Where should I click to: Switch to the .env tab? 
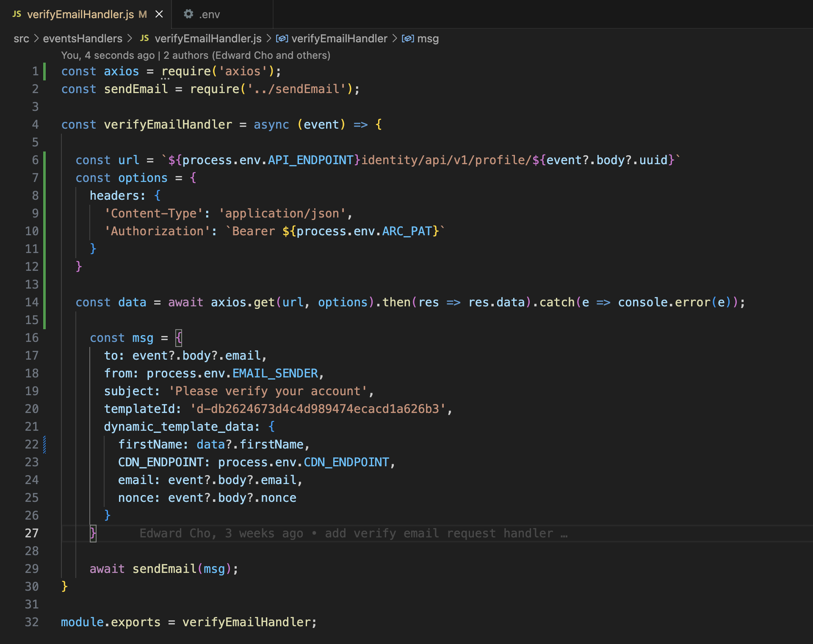point(209,14)
